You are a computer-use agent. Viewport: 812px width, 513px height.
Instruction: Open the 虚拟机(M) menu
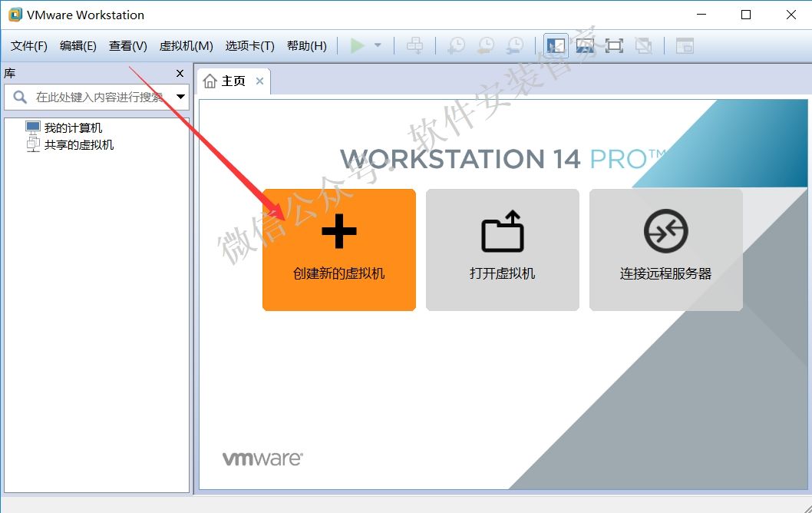(x=186, y=46)
